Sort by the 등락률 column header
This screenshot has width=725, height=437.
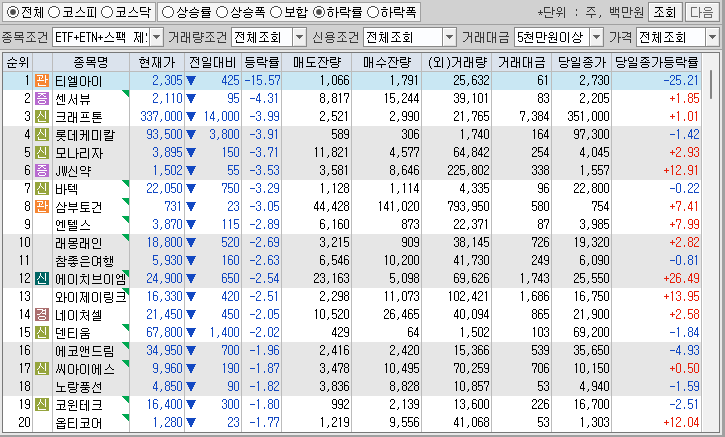261,62
